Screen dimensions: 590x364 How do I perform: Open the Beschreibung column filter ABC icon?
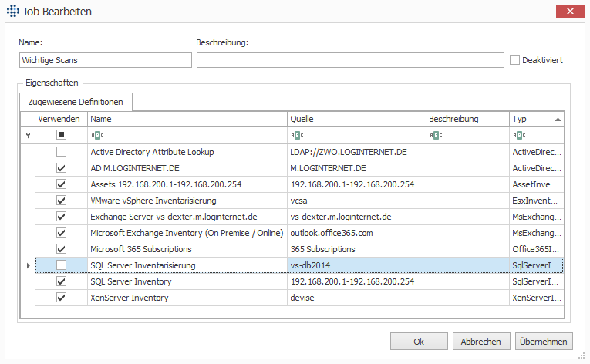436,135
